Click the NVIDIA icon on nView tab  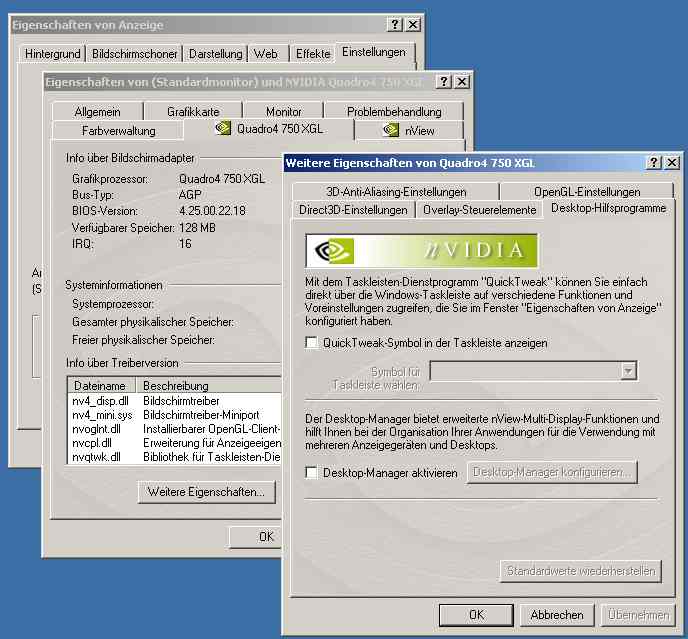tap(391, 130)
